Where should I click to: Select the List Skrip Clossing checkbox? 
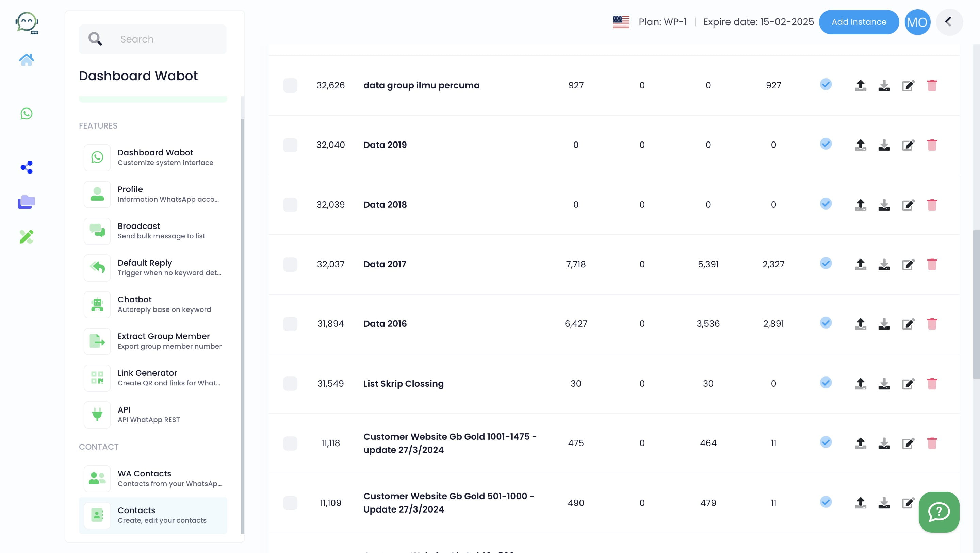[290, 384]
